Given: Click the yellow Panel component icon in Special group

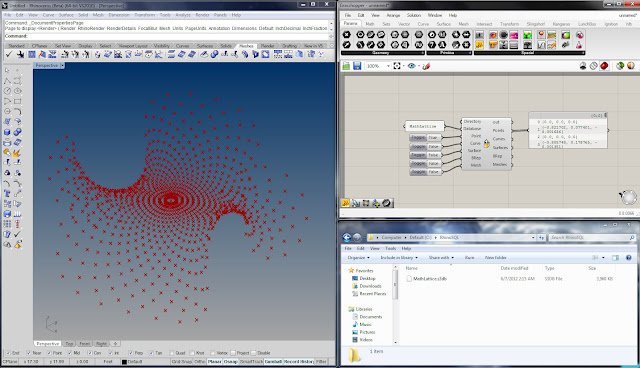Looking at the screenshot, I should pos(479,44).
